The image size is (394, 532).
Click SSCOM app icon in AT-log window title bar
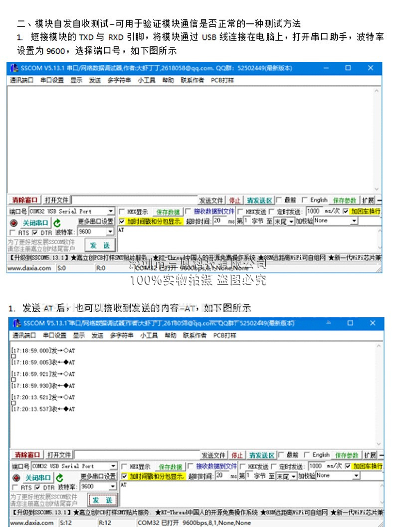(16, 323)
